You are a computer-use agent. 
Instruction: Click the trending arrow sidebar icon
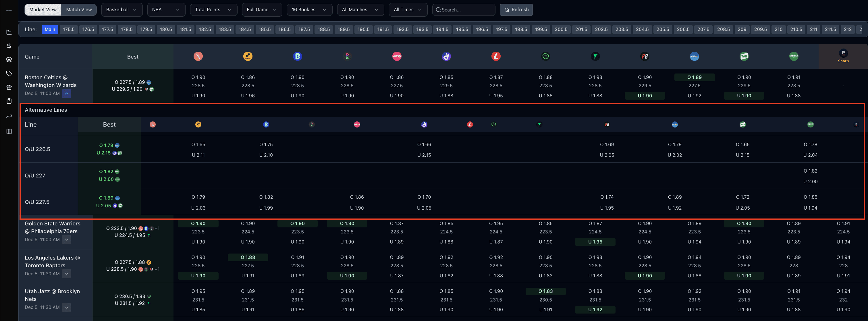click(9, 116)
